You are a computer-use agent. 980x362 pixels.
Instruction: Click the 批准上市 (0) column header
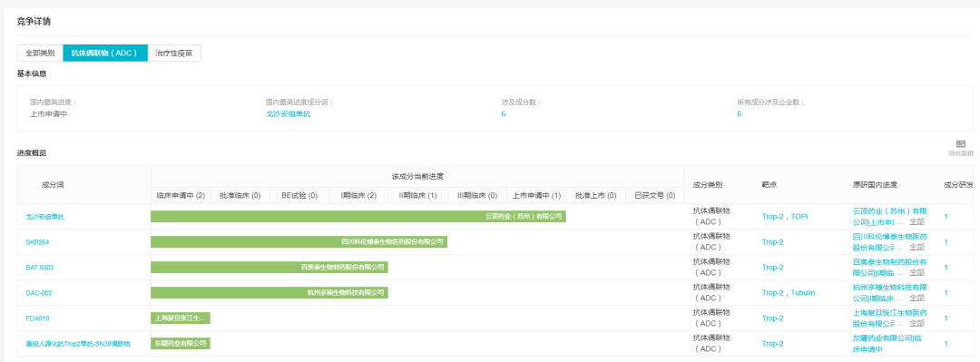pyautogui.click(x=595, y=196)
